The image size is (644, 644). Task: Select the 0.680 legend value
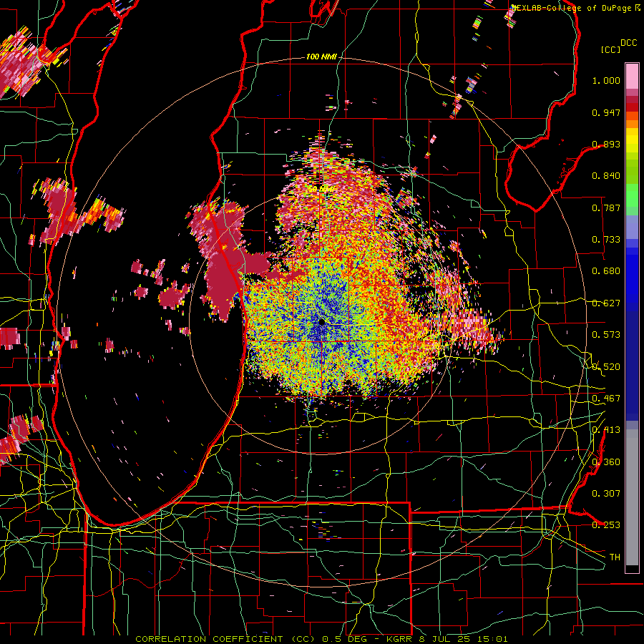click(x=606, y=271)
